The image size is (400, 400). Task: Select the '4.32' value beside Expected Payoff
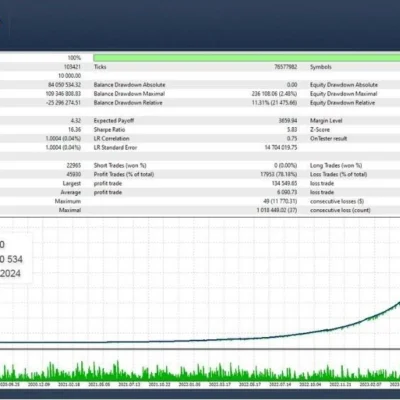[x=76, y=121]
